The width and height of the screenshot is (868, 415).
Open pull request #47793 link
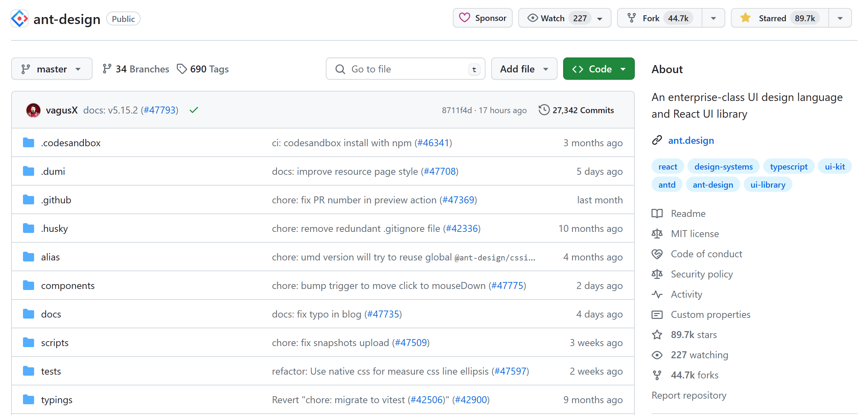click(160, 110)
